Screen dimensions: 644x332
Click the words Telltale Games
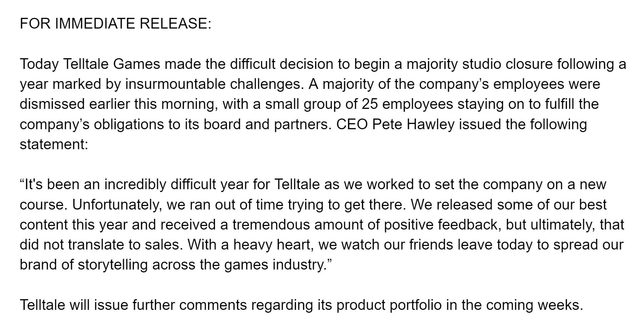(x=112, y=64)
